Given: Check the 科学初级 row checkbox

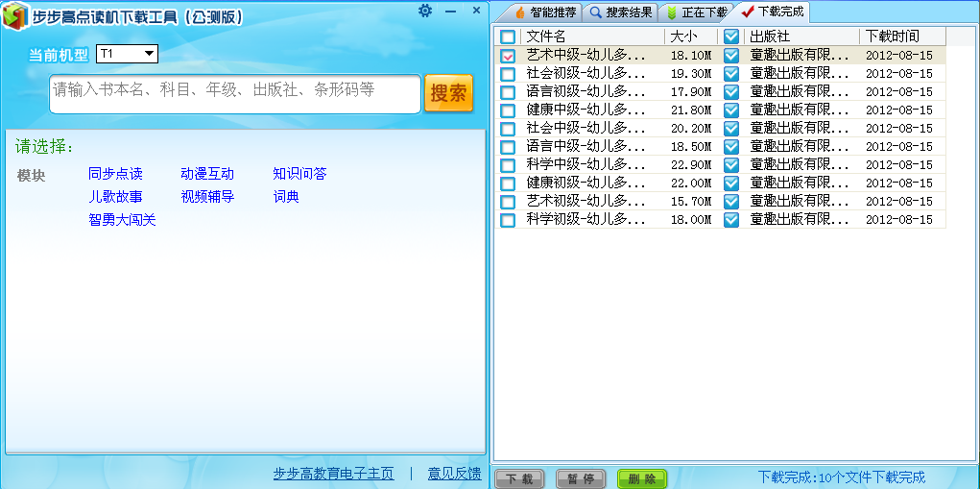Looking at the screenshot, I should pyautogui.click(x=508, y=220).
